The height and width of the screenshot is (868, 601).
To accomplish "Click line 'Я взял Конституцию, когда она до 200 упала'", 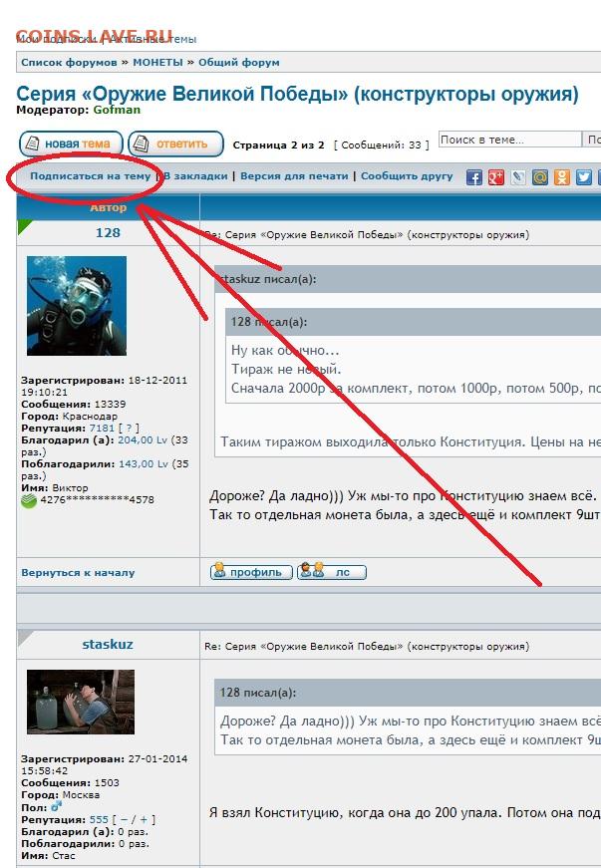I will coord(355,812).
